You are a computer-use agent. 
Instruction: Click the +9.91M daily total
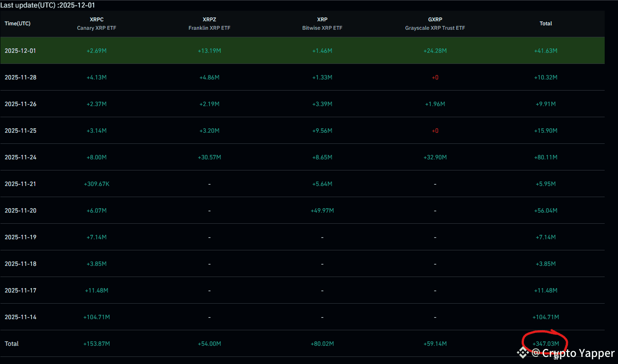coord(546,104)
